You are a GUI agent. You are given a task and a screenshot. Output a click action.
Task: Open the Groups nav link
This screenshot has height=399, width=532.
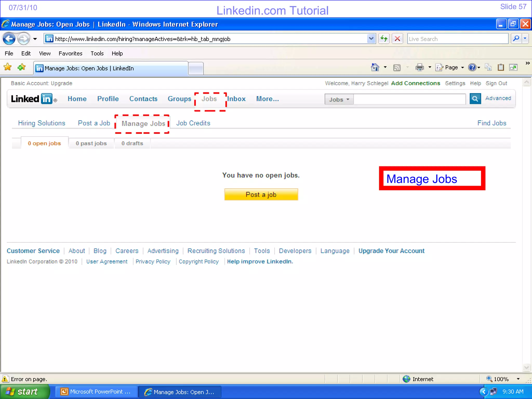(x=179, y=99)
